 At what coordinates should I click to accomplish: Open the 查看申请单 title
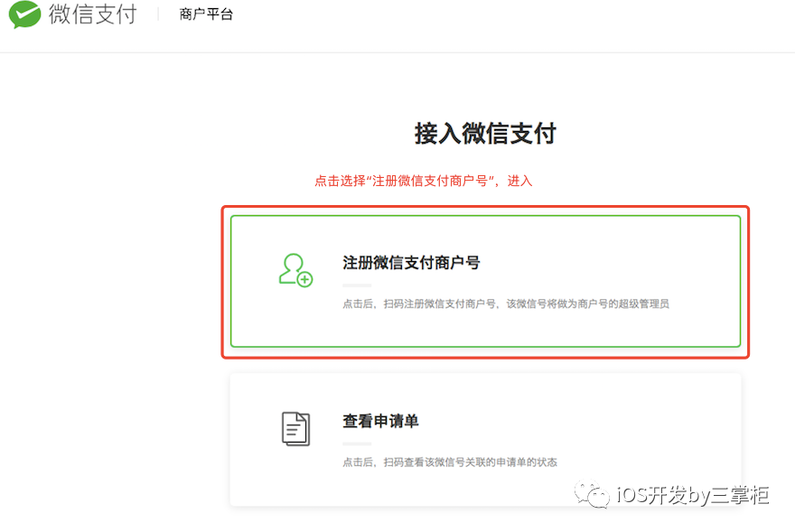[x=380, y=421]
